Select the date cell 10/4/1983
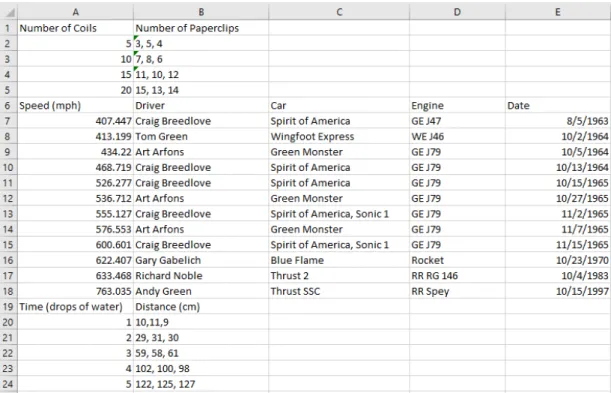Screen dimensions: 611x393 coord(558,276)
